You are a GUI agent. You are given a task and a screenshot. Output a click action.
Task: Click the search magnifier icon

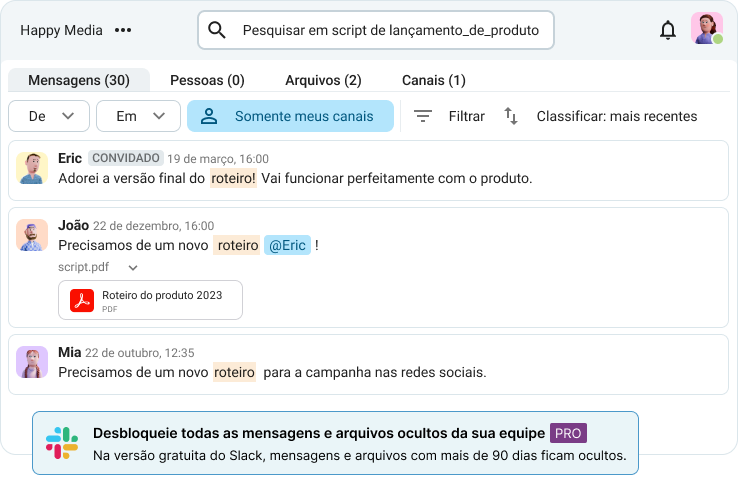point(217,30)
